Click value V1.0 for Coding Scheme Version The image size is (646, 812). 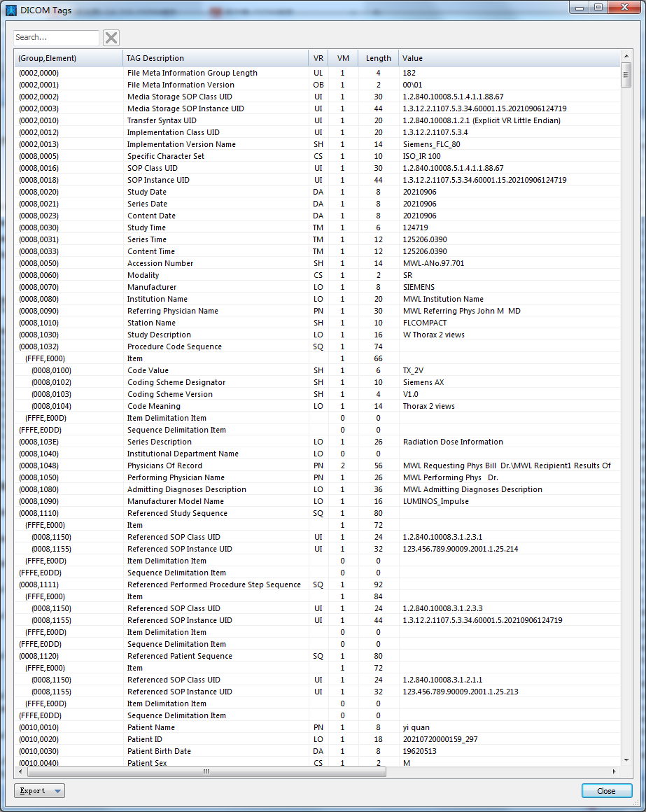coord(410,395)
